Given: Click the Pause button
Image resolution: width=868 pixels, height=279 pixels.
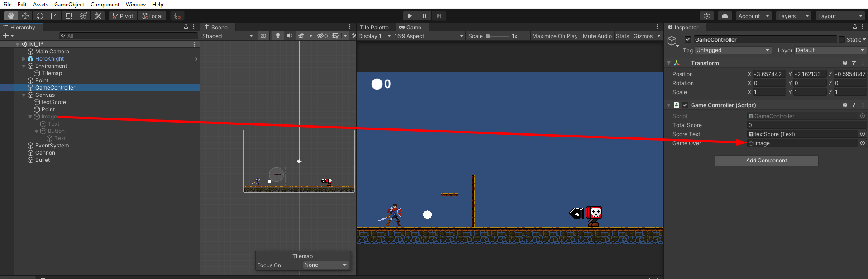Looking at the screenshot, I should tap(424, 16).
